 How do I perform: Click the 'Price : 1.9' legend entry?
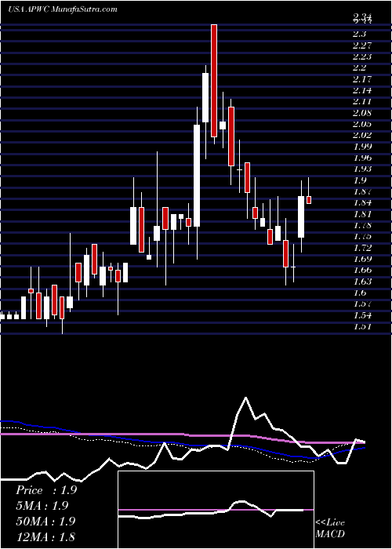click(46, 490)
